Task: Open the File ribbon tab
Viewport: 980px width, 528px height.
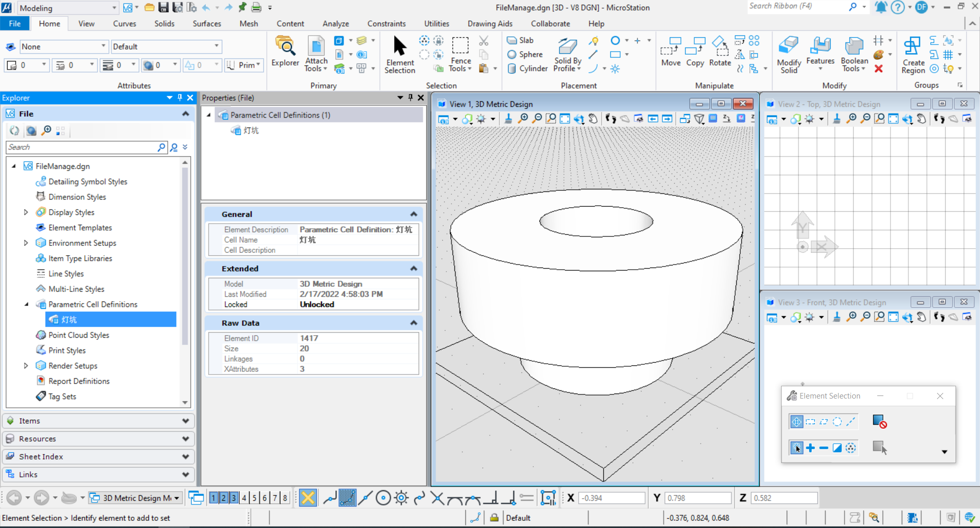Action: click(15, 24)
